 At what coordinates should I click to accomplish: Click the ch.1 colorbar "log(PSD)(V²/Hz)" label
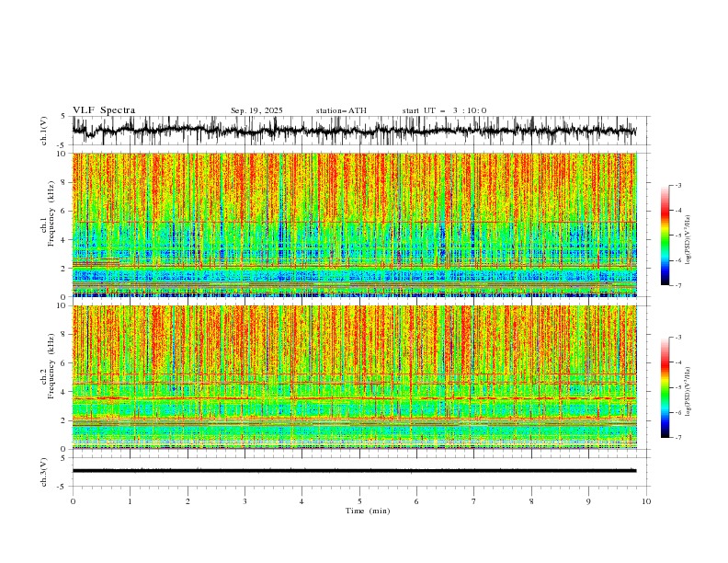pyautogui.click(x=688, y=240)
